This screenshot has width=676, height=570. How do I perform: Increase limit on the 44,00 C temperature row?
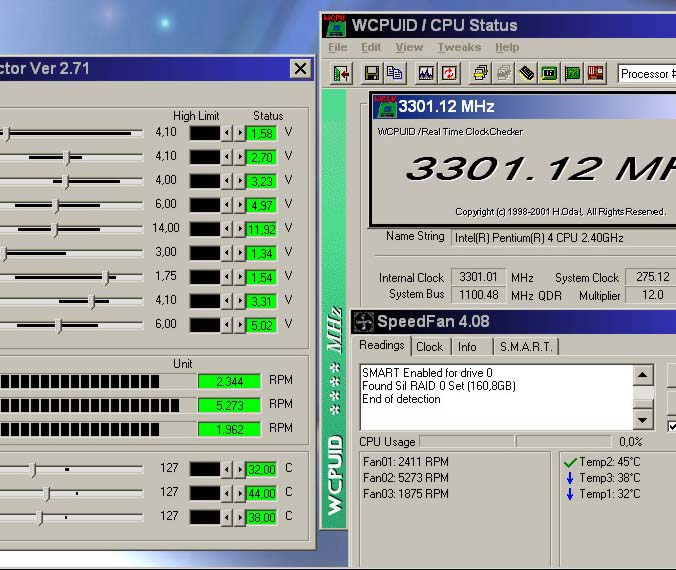point(240,493)
